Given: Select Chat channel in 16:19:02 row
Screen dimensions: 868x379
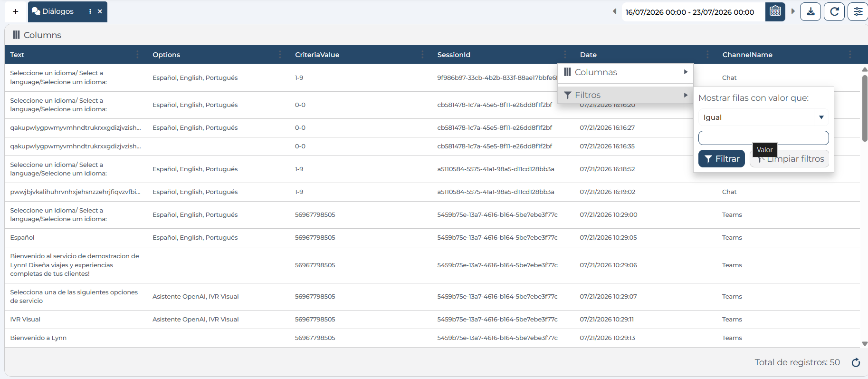Looking at the screenshot, I should [729, 192].
